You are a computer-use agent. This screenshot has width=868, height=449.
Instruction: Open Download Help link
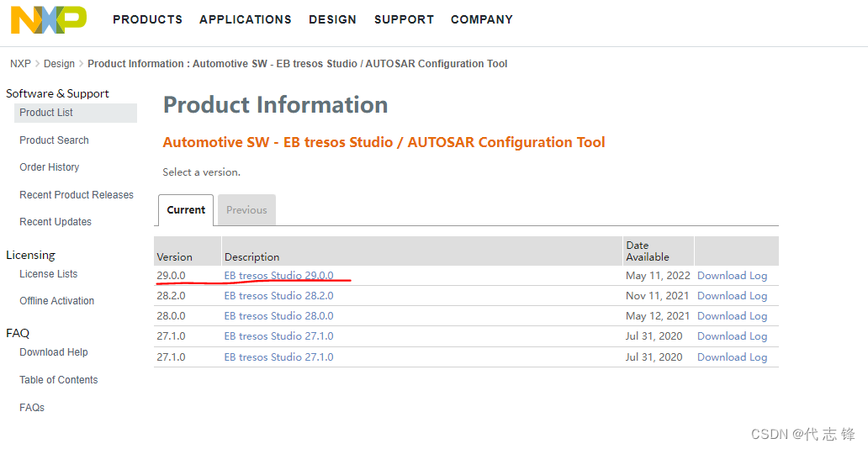pyautogui.click(x=54, y=352)
